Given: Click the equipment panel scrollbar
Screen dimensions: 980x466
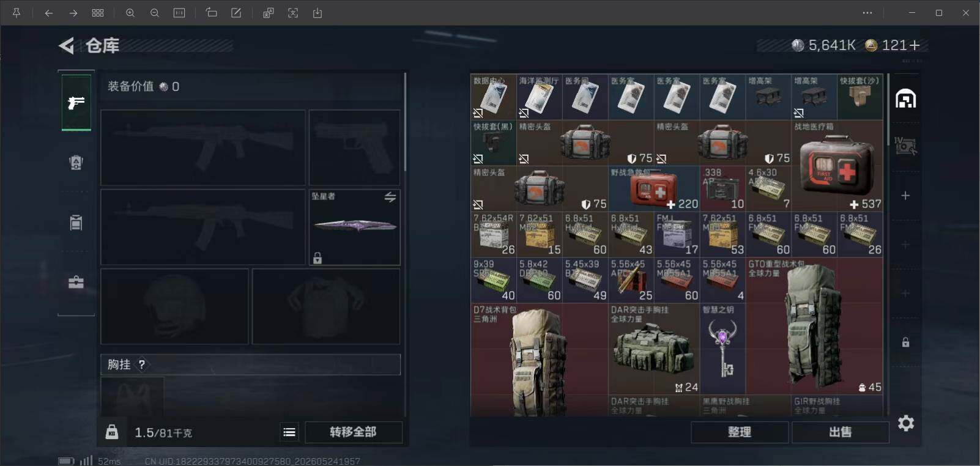Looking at the screenshot, I should [x=405, y=122].
